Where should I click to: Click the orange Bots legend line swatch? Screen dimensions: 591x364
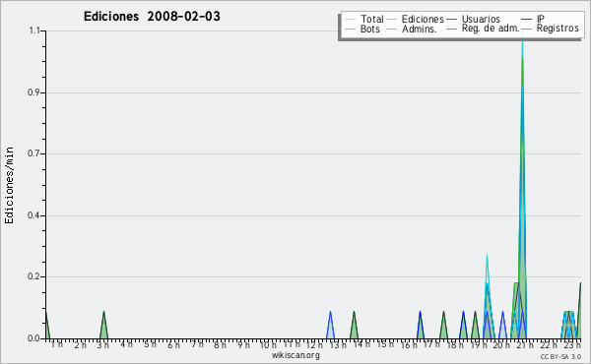pyautogui.click(x=350, y=29)
